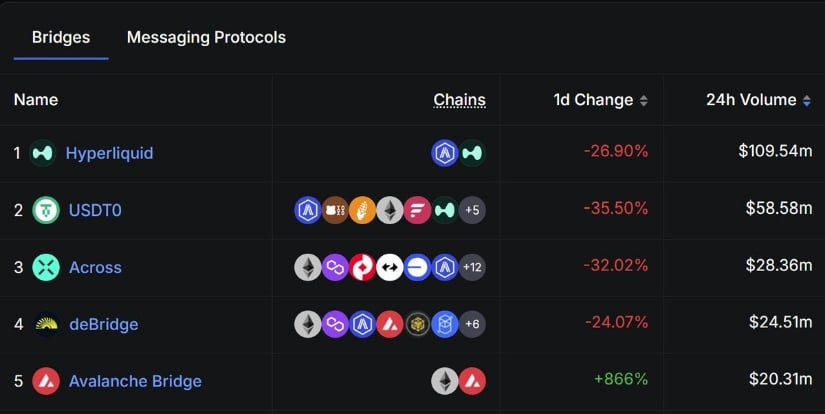
Task: Expand the +5 more chains badge for USDT0
Action: [x=472, y=210]
